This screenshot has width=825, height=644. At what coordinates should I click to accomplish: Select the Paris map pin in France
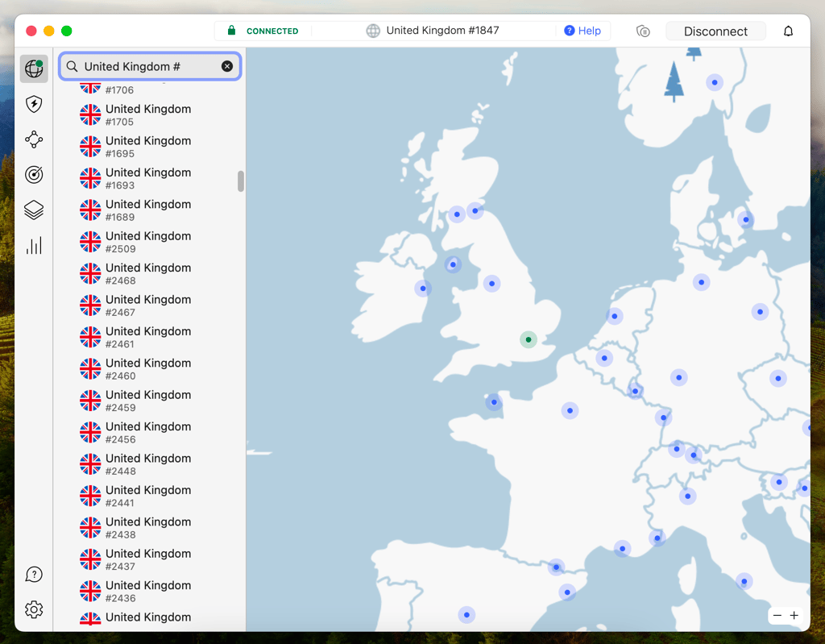(570, 411)
